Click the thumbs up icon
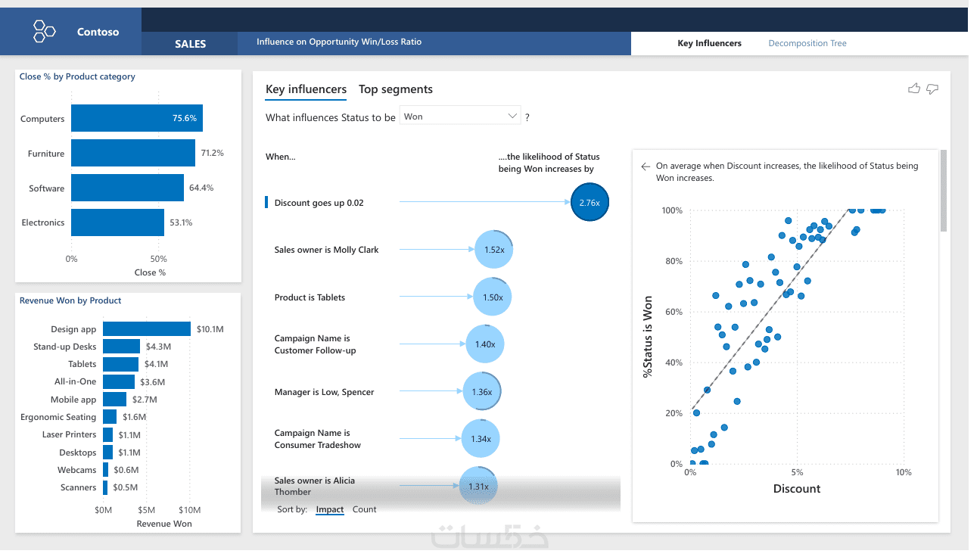Image resolution: width=980 pixels, height=560 pixels. point(914,89)
